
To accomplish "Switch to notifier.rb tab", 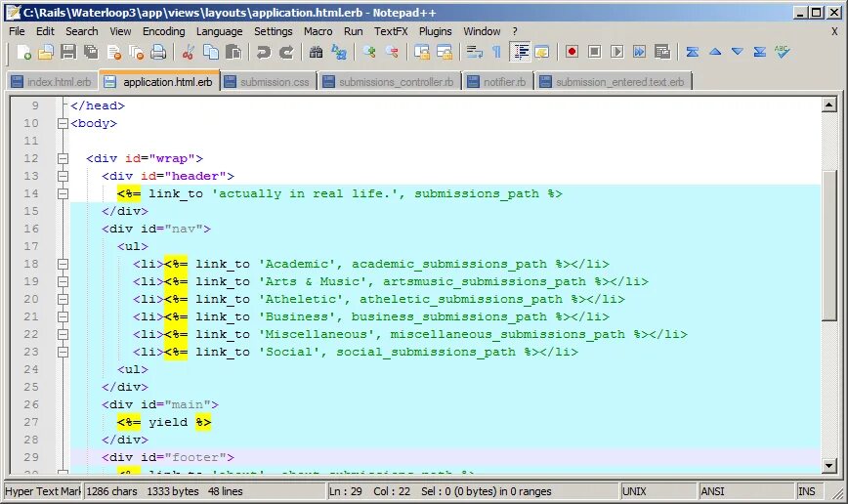I will pyautogui.click(x=498, y=82).
